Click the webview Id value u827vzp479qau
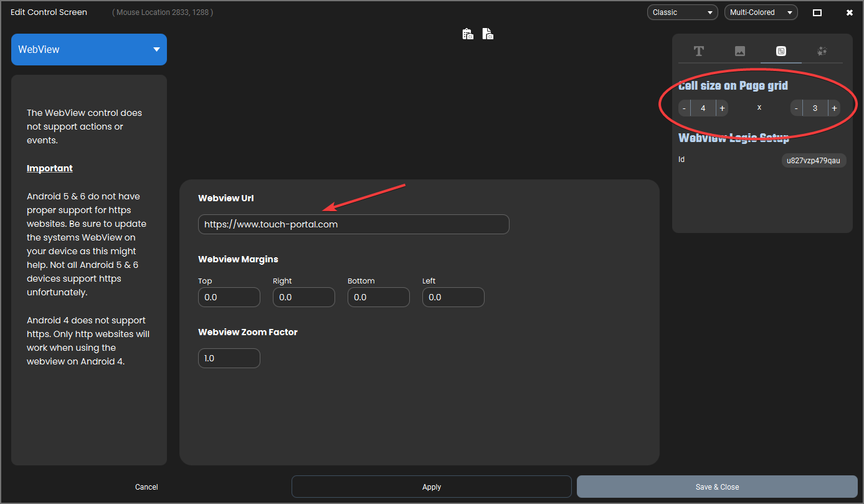The image size is (864, 504). click(x=814, y=160)
